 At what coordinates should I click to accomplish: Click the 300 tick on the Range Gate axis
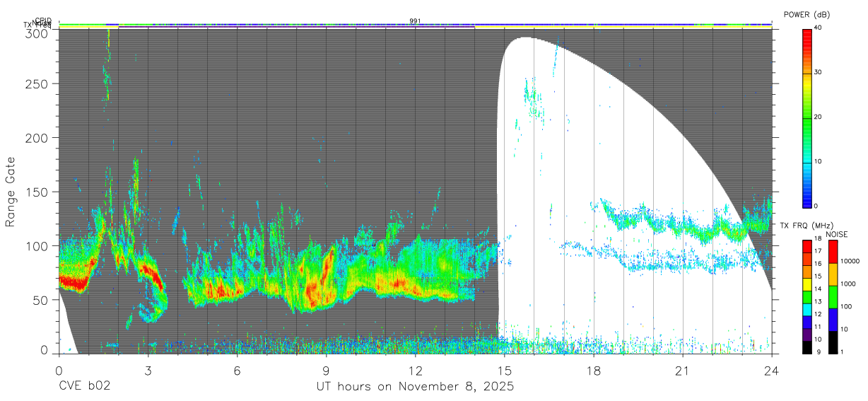click(x=37, y=33)
